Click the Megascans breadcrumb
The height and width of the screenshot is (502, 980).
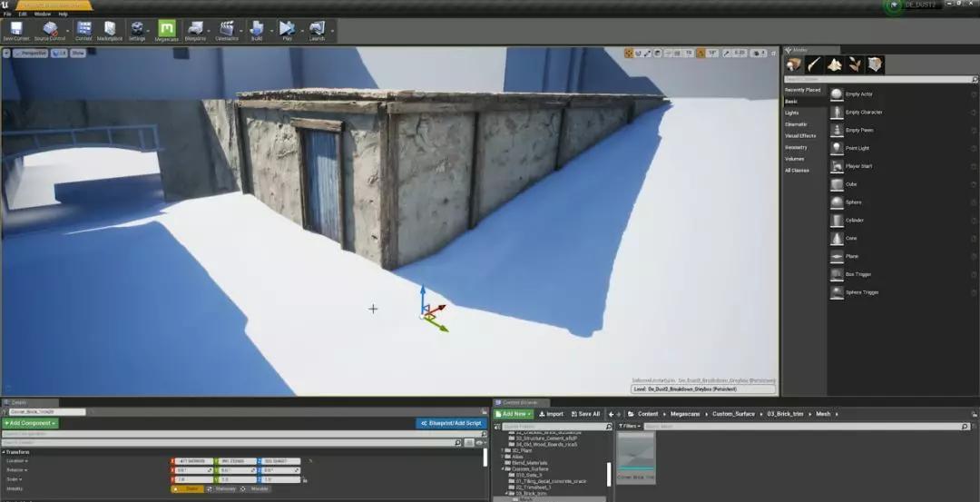pos(686,414)
